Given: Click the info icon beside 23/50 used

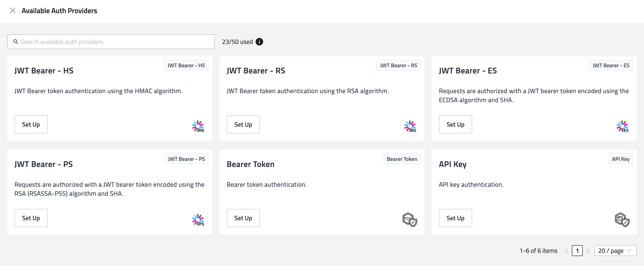Looking at the screenshot, I should [259, 42].
